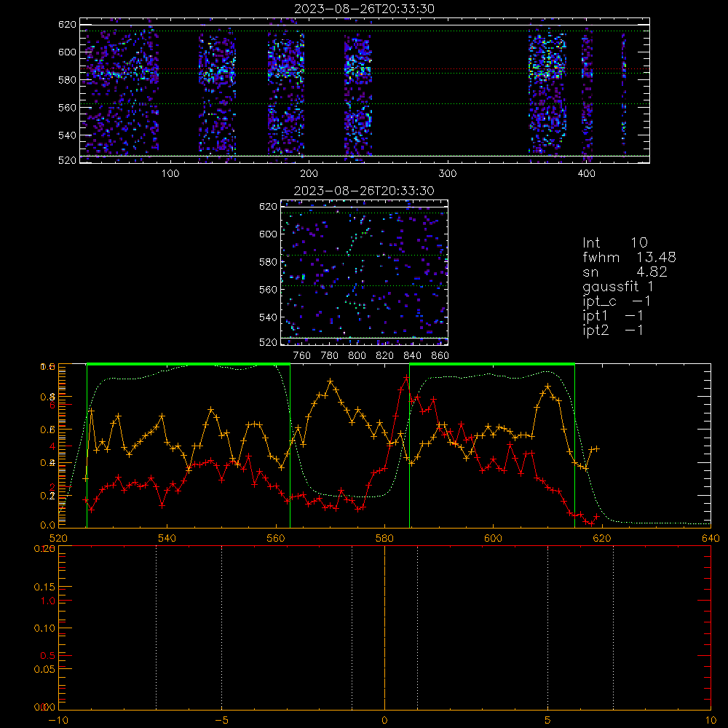Screen dimensions: 728x728
Task: Click the orange '0.15' y-axis label of the bottom plot
Action: 44,587
